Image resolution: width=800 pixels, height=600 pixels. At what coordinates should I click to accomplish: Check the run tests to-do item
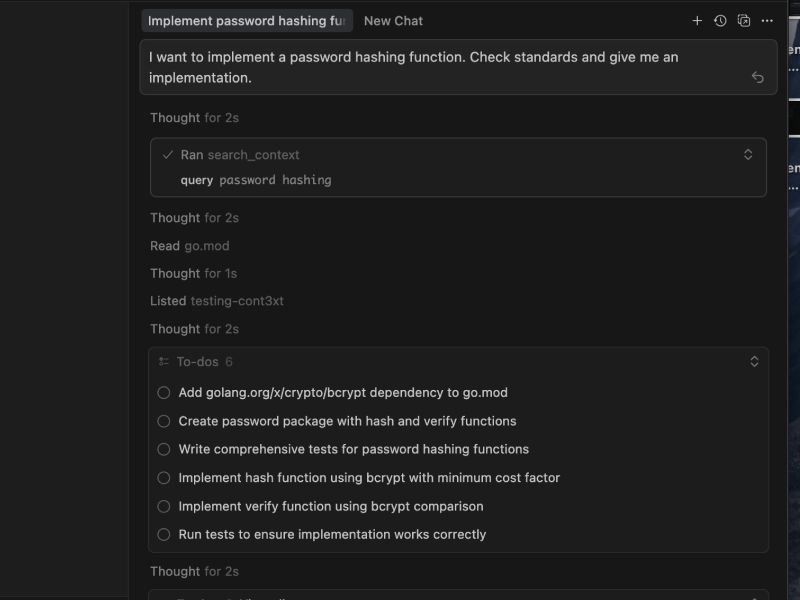(164, 534)
